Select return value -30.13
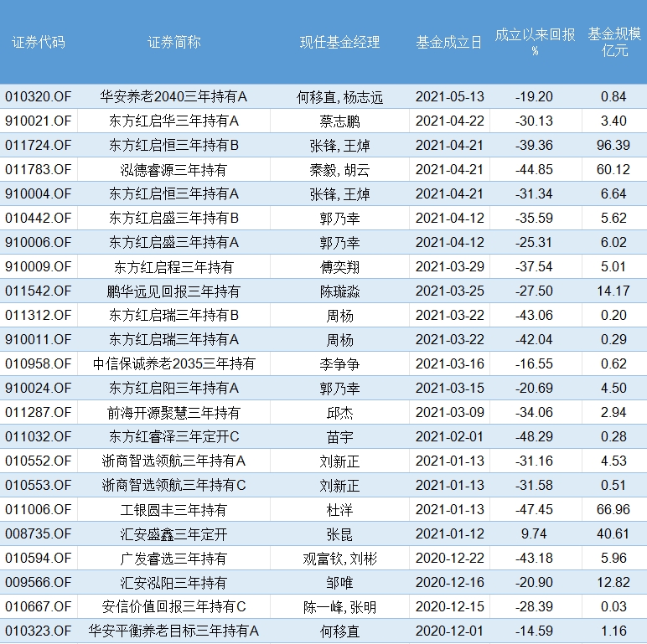 tap(534, 121)
